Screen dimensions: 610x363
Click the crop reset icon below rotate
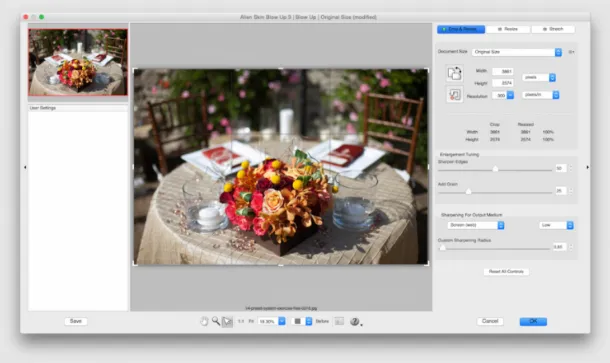point(454,95)
